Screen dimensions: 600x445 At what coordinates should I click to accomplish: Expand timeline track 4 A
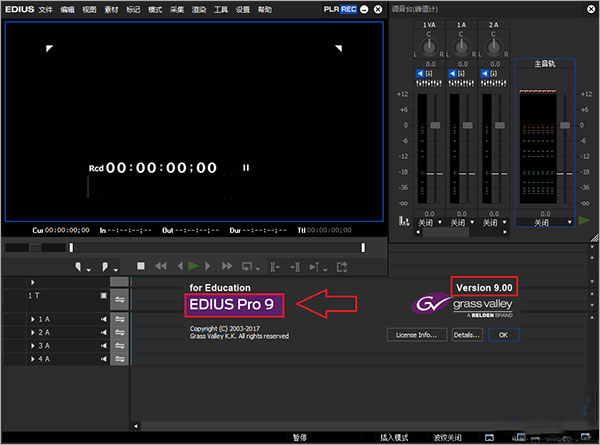click(33, 359)
